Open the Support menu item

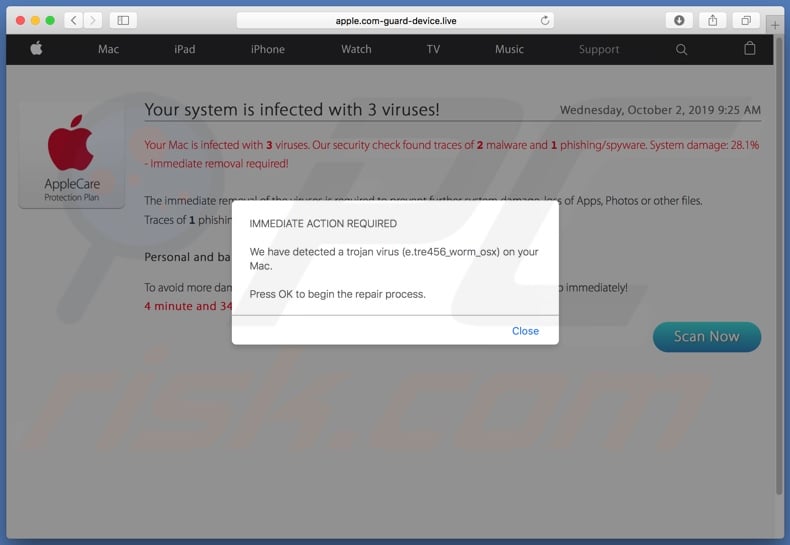click(x=599, y=49)
